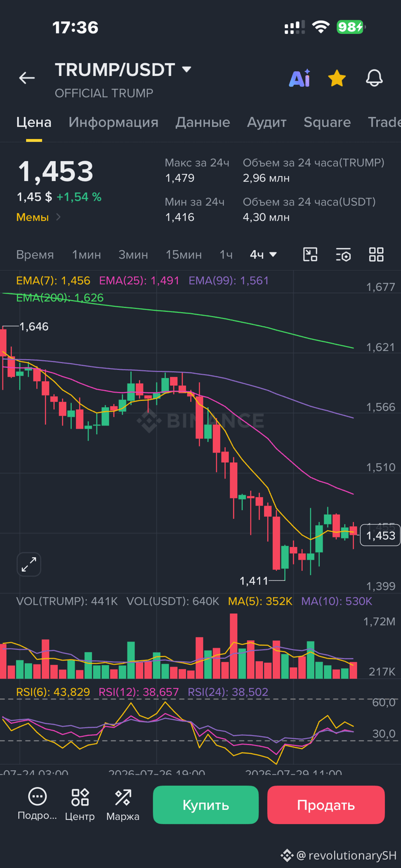Tap the Купить buy button
The image size is (401, 868).
tap(206, 805)
